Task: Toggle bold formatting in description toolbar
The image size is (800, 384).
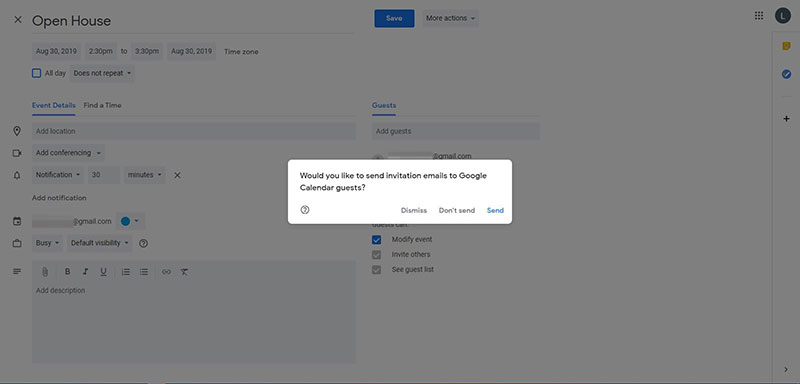Action: 67,272
